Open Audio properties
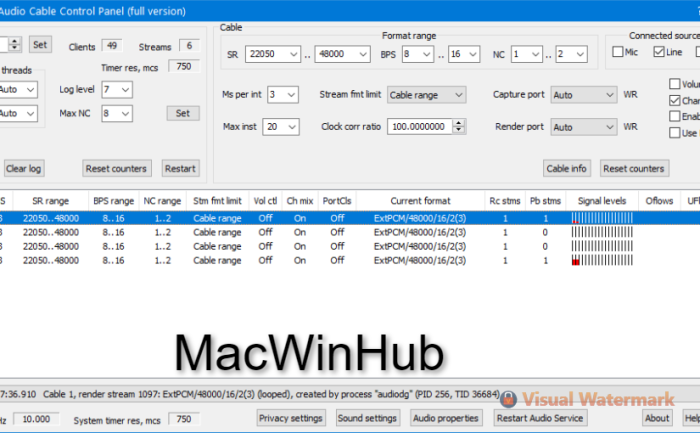The height and width of the screenshot is (433, 700). (x=446, y=418)
